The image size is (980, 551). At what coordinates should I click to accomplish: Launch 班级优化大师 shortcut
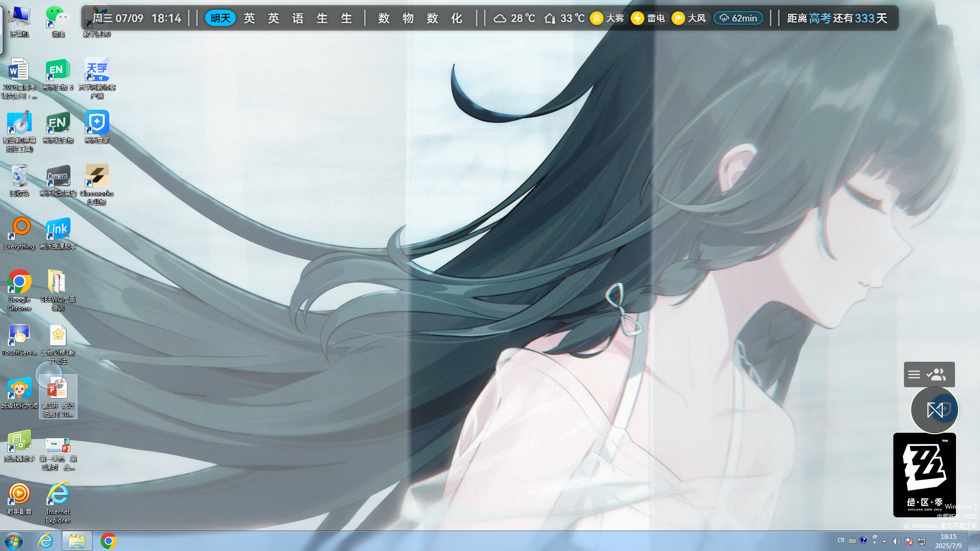tap(19, 393)
